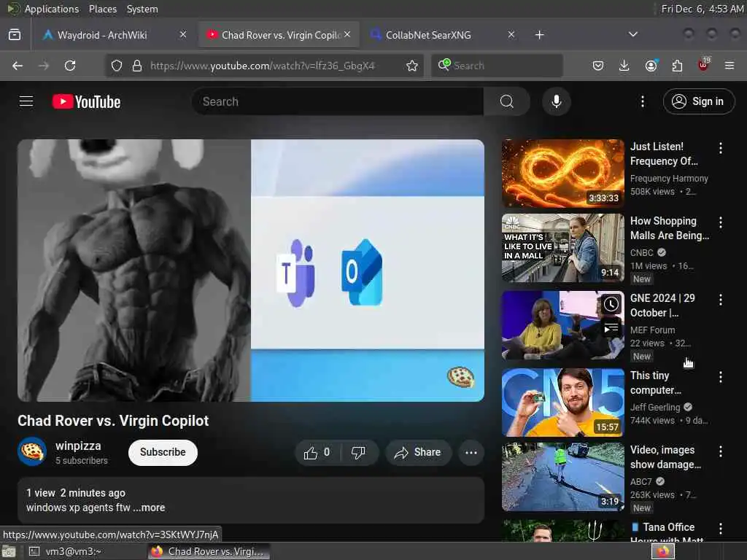Image resolution: width=747 pixels, height=560 pixels.
Task: Open Firefox tracking protection shield
Action: 117,66
